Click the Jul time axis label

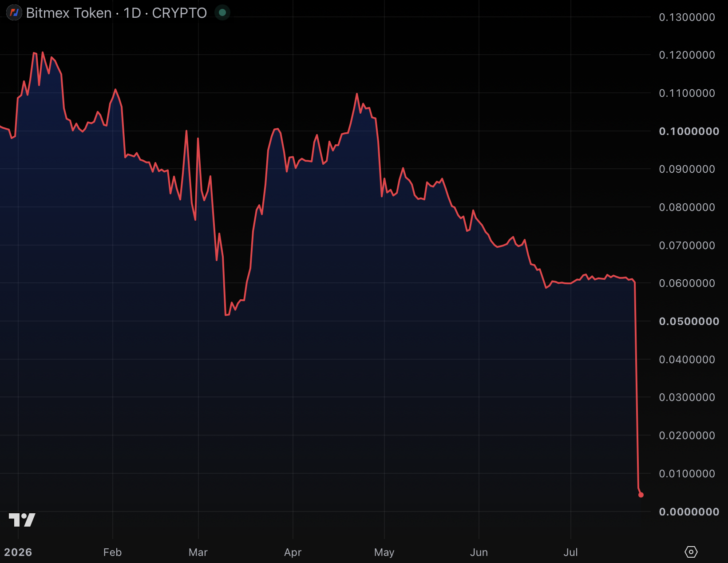[571, 552]
